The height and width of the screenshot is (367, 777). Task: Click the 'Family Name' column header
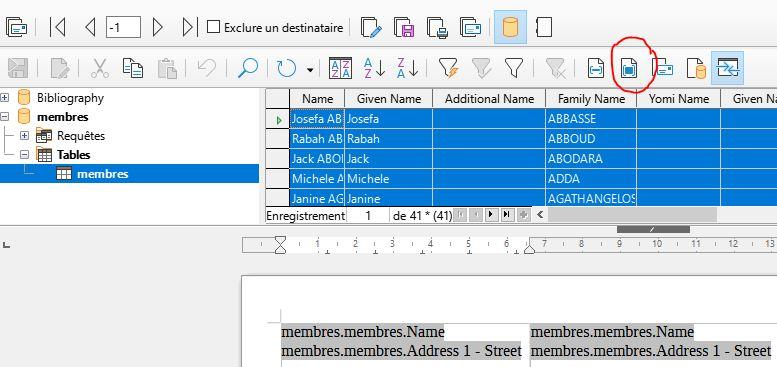pyautogui.click(x=591, y=99)
